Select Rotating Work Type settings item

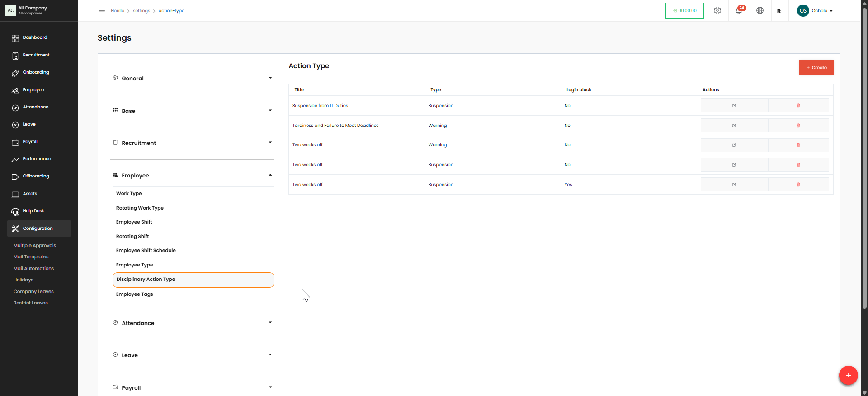140,208
